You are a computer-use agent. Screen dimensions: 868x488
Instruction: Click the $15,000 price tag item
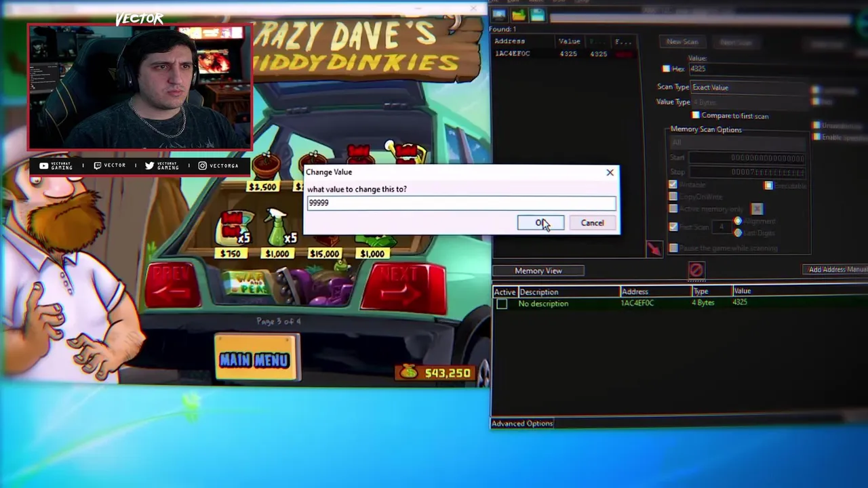click(324, 253)
